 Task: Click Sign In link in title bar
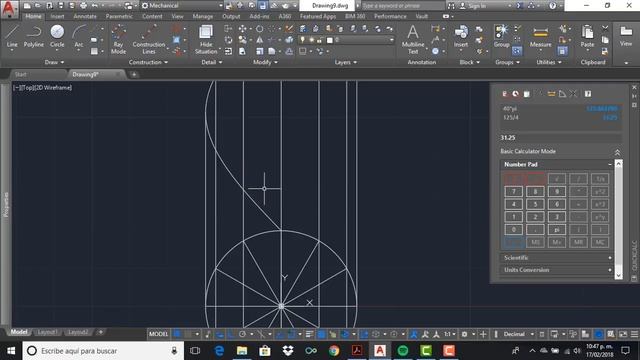pyautogui.click(x=477, y=6)
